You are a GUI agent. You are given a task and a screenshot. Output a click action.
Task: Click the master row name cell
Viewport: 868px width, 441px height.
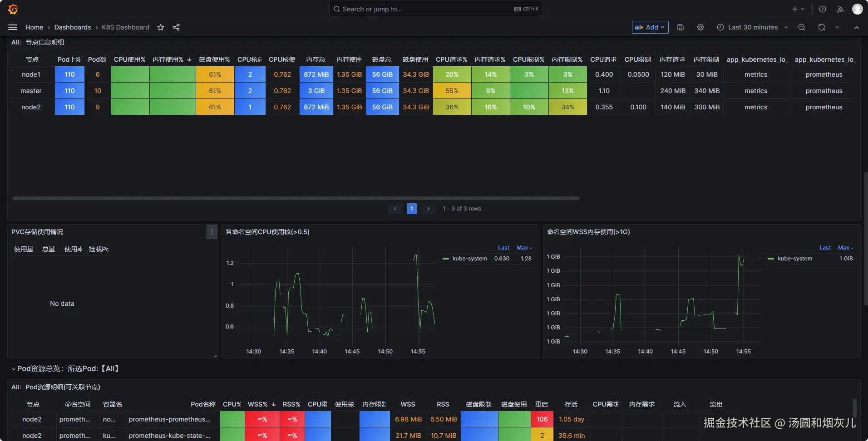[31, 91]
